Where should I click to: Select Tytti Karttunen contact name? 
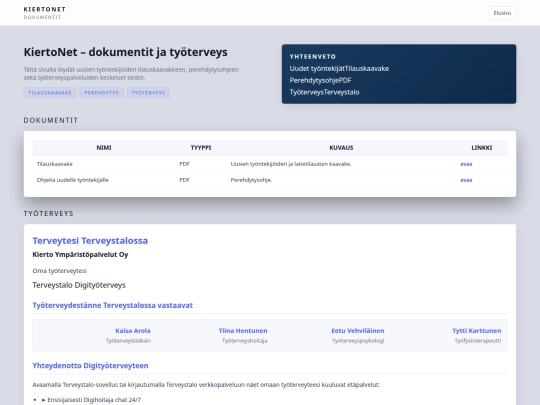(477, 331)
